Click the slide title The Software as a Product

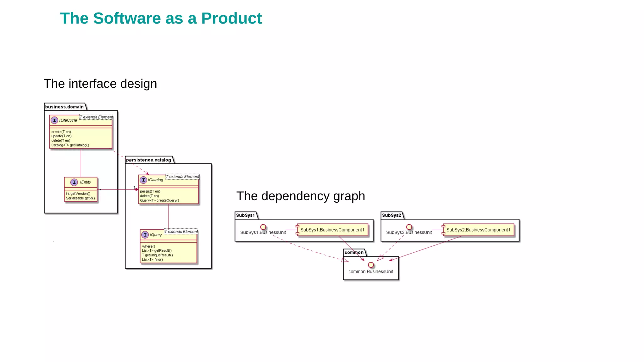click(x=161, y=18)
